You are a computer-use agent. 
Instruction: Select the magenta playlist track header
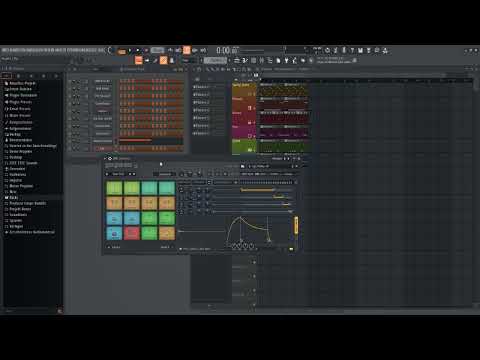(244, 131)
